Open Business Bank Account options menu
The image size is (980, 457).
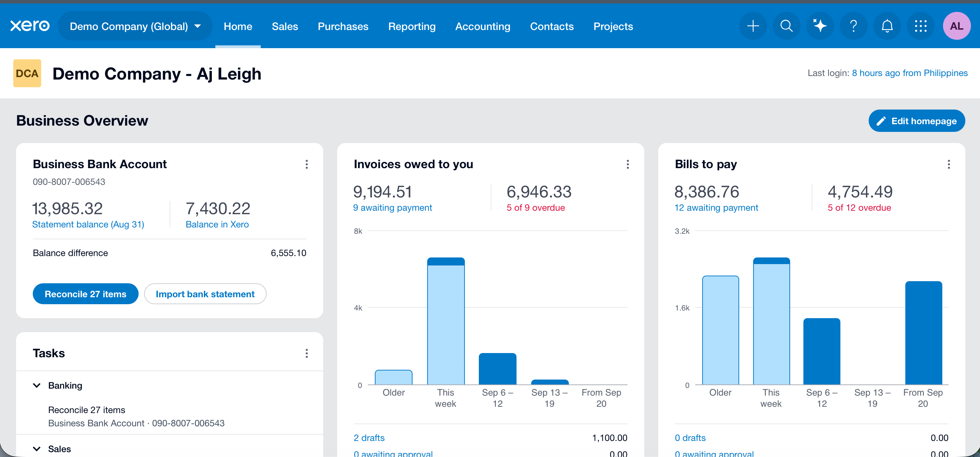coord(307,164)
